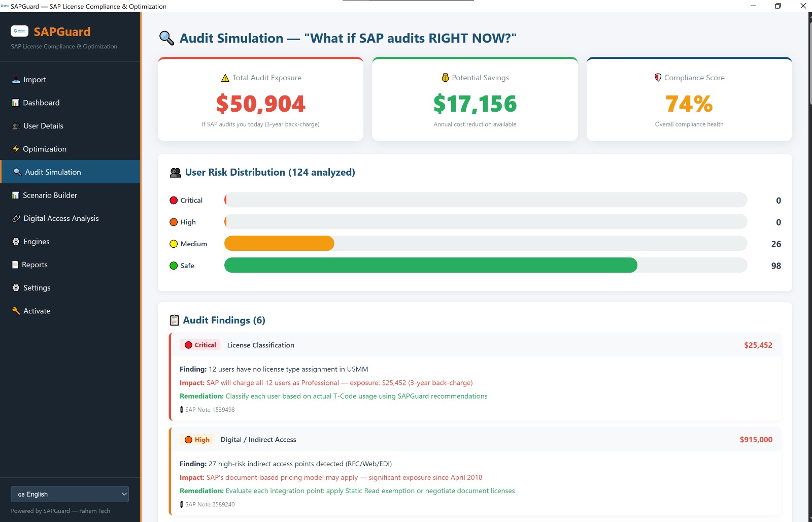Click the empty Critical risk bar
Viewport: 812px width, 522px height.
pyautogui.click(x=486, y=200)
